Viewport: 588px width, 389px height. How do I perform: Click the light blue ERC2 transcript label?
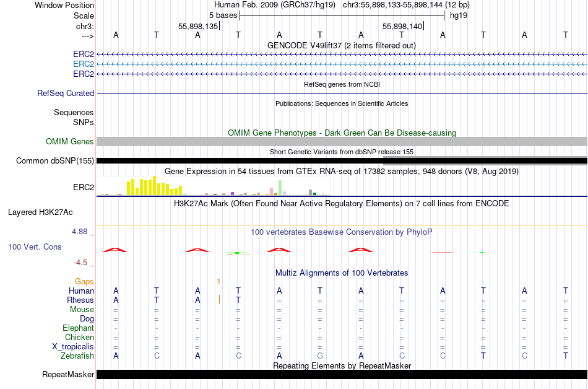[x=84, y=64]
